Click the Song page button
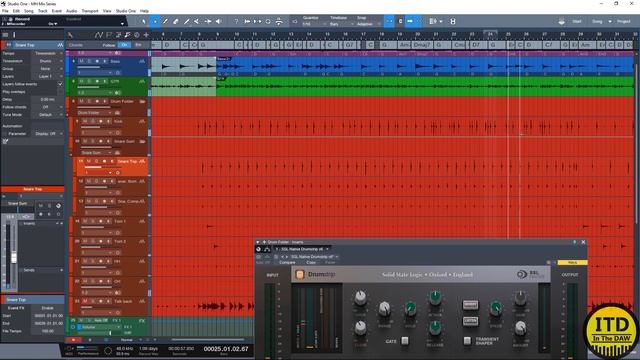The width and height of the screenshot is (640, 360). [x=597, y=21]
